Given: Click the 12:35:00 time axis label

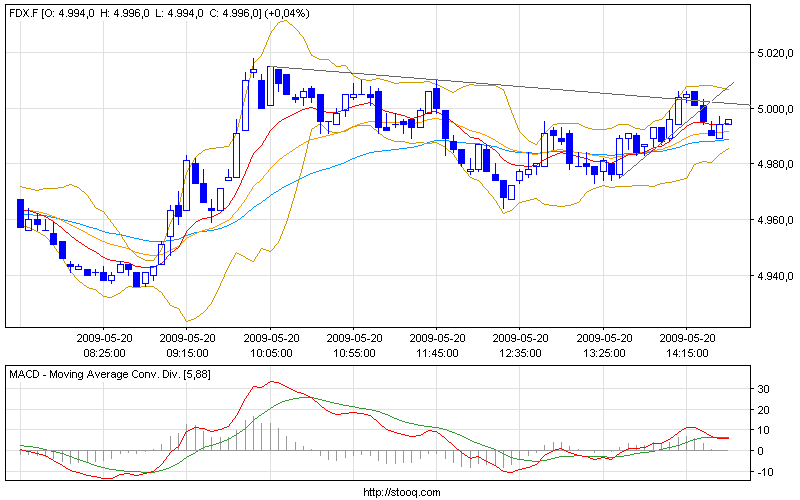Looking at the screenshot, I should [x=520, y=353].
